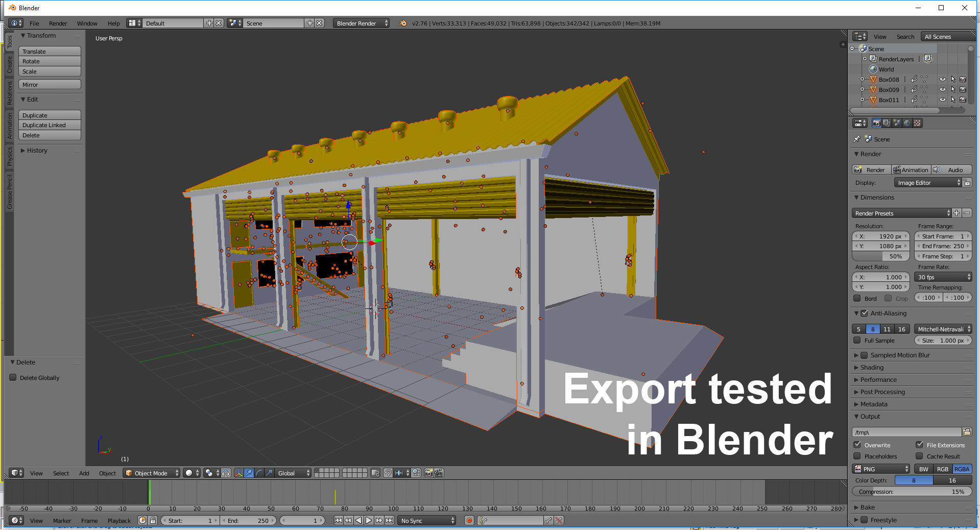Switch to the Create tab in tool shelf
The width and height of the screenshot is (980, 530).
point(9,64)
